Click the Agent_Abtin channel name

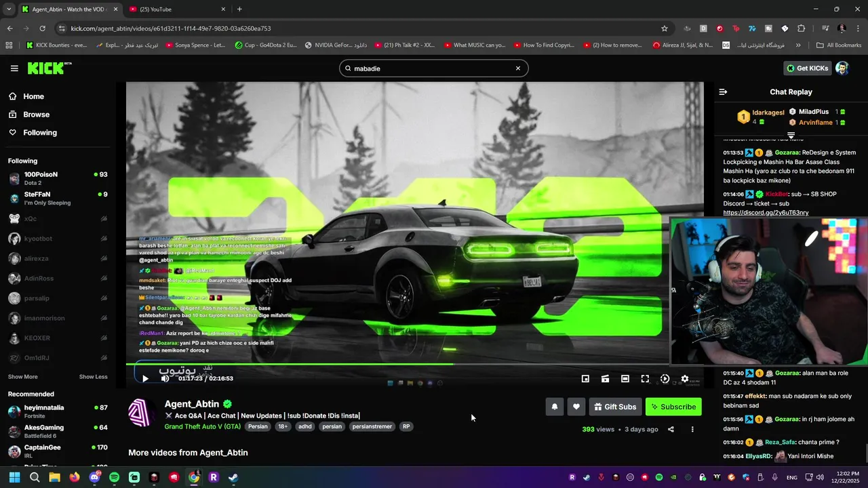pyautogui.click(x=192, y=404)
